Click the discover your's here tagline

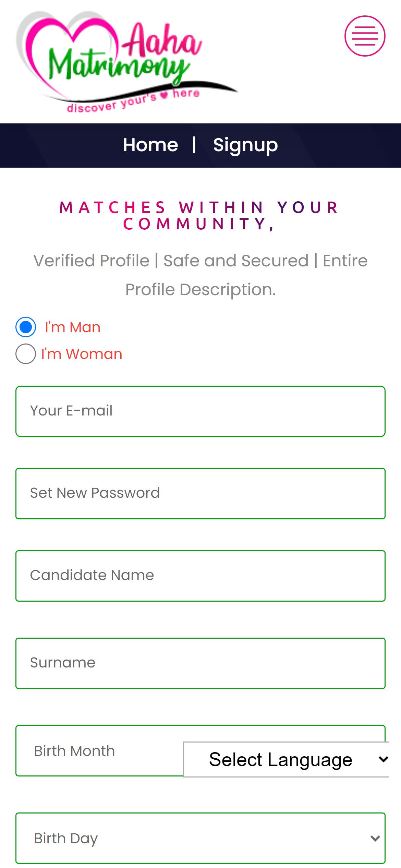(133, 101)
